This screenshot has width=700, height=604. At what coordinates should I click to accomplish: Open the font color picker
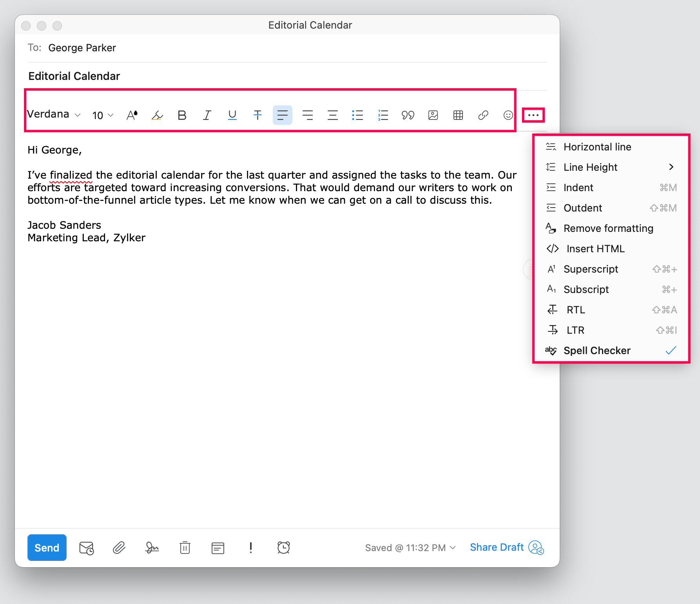(132, 115)
